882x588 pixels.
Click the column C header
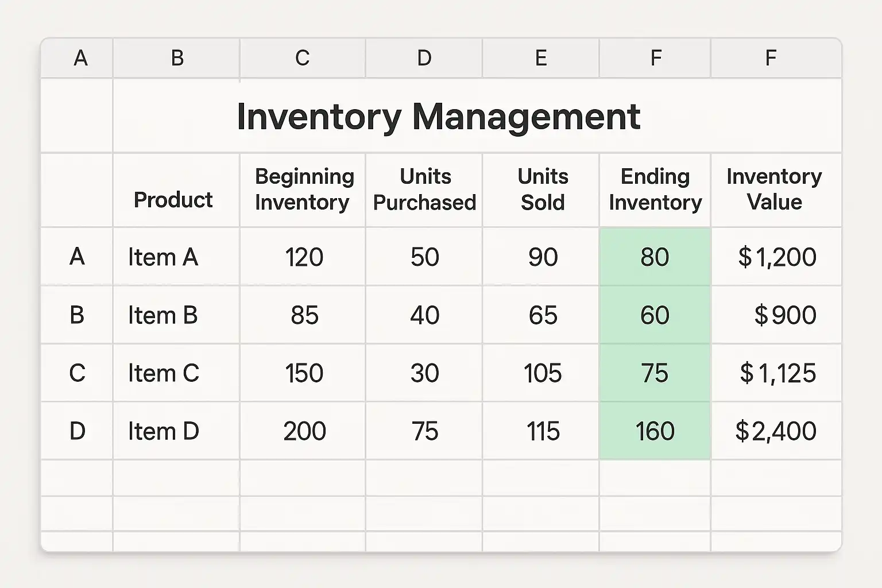tap(302, 58)
